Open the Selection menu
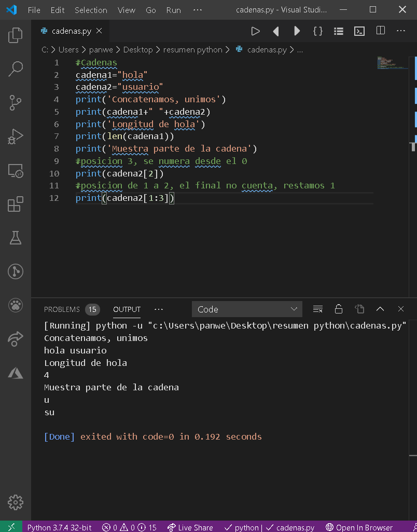The width and height of the screenshot is (417, 532). (91, 10)
